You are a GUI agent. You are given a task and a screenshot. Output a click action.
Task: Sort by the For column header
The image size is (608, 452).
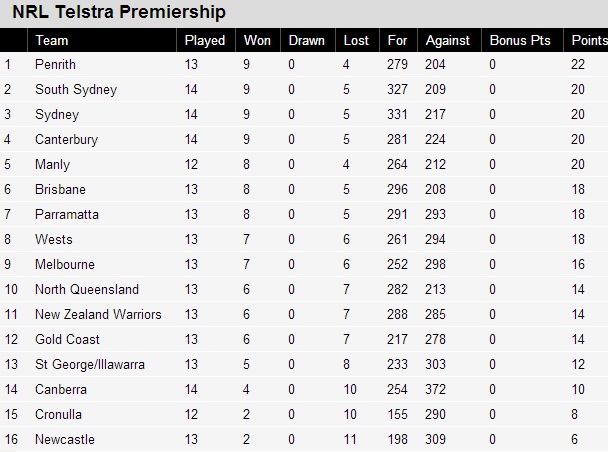398,41
